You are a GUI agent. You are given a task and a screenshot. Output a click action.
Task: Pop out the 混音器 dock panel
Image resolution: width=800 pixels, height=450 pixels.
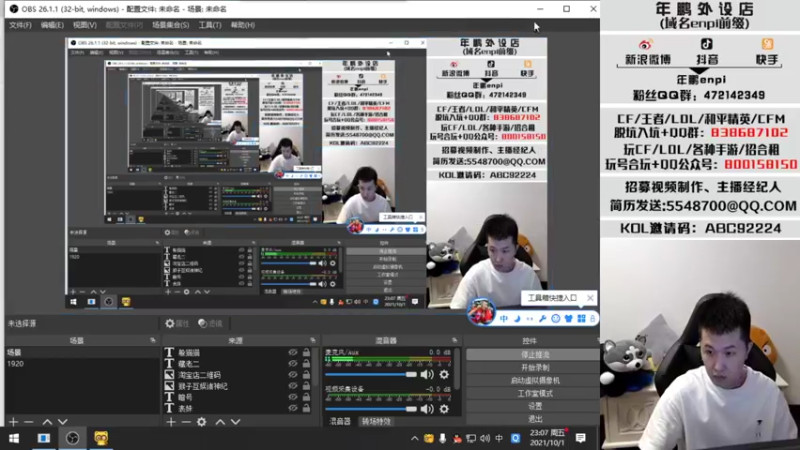point(454,340)
